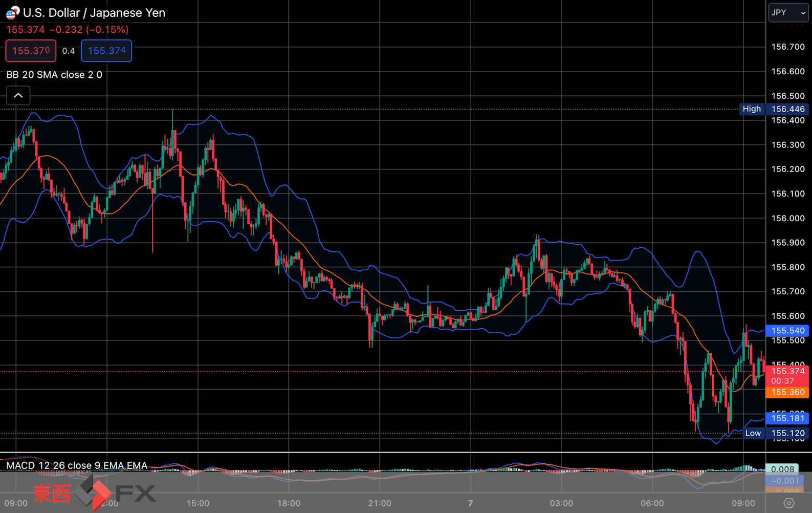Screen dimensions: 812x513
Task: Click the USD/JPY currency flag icon
Action: tap(13, 13)
